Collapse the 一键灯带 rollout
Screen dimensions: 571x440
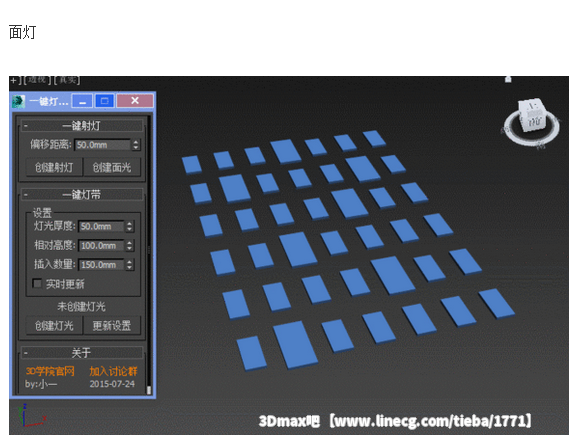coord(82,195)
